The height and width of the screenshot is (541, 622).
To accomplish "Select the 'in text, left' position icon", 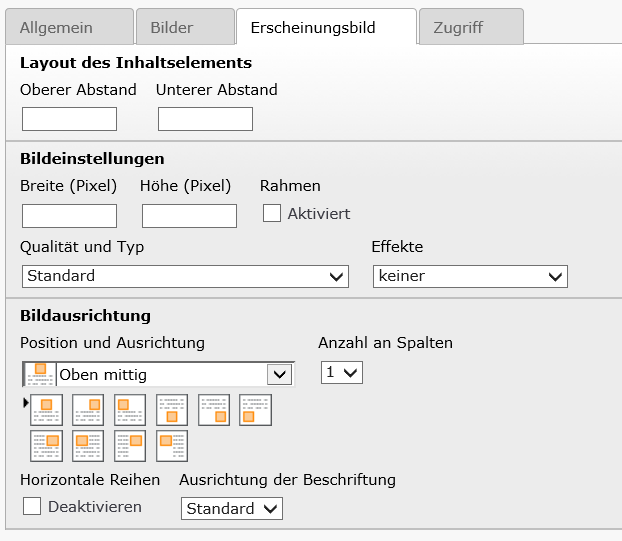I will pos(88,446).
